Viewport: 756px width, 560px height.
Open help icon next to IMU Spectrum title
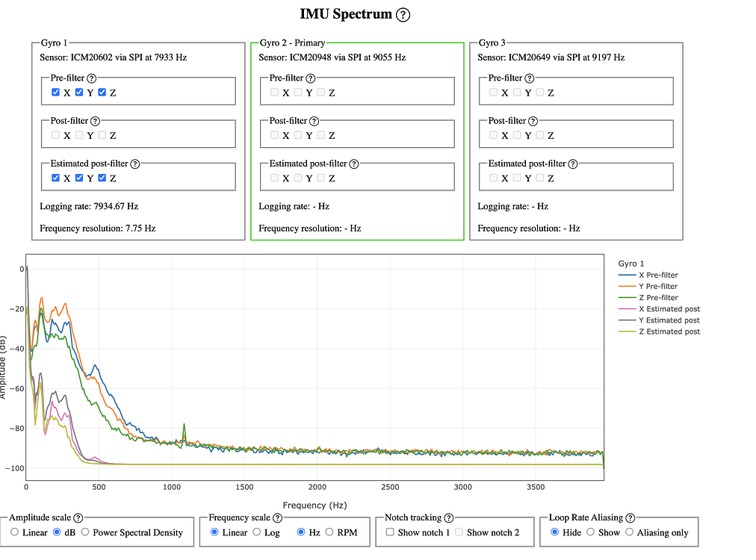coord(403,15)
